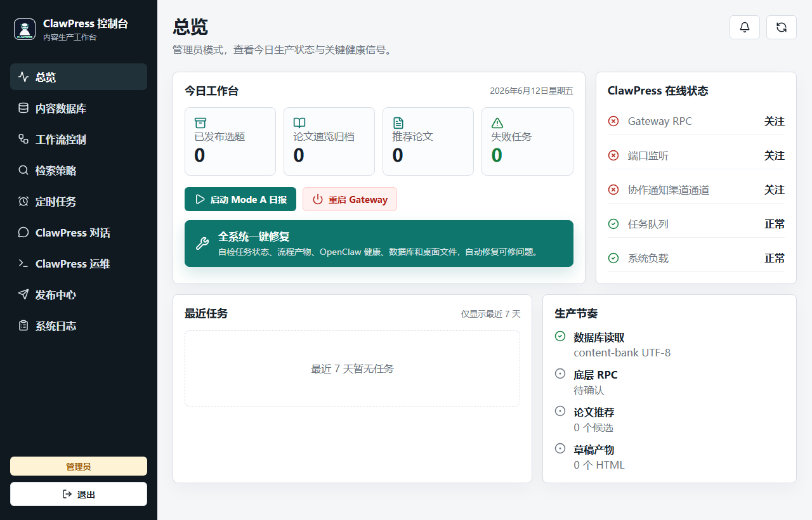Click the 待确认 status text
812x520 pixels.
point(589,390)
